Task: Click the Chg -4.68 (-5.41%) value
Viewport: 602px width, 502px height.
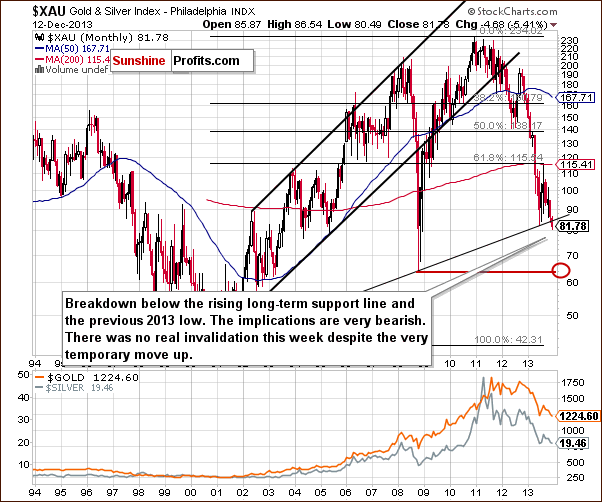Action: click(x=502, y=25)
